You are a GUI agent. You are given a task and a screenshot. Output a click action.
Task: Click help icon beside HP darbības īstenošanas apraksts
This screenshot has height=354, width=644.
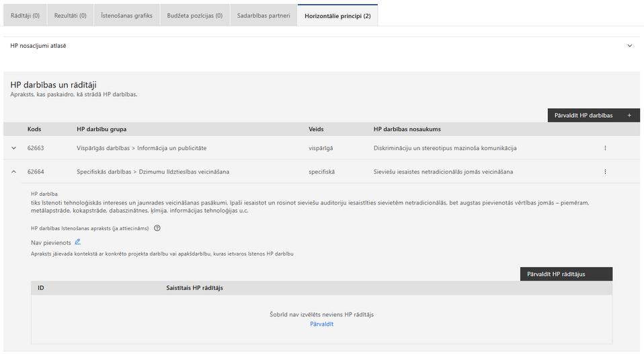click(x=157, y=228)
